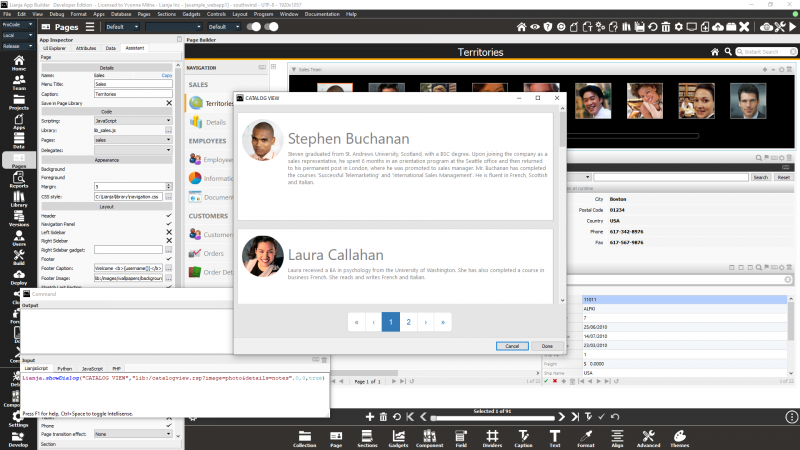The image size is (800, 450).
Task: Open the first Default dropdown in Pages toolbar
Action: coord(122,27)
